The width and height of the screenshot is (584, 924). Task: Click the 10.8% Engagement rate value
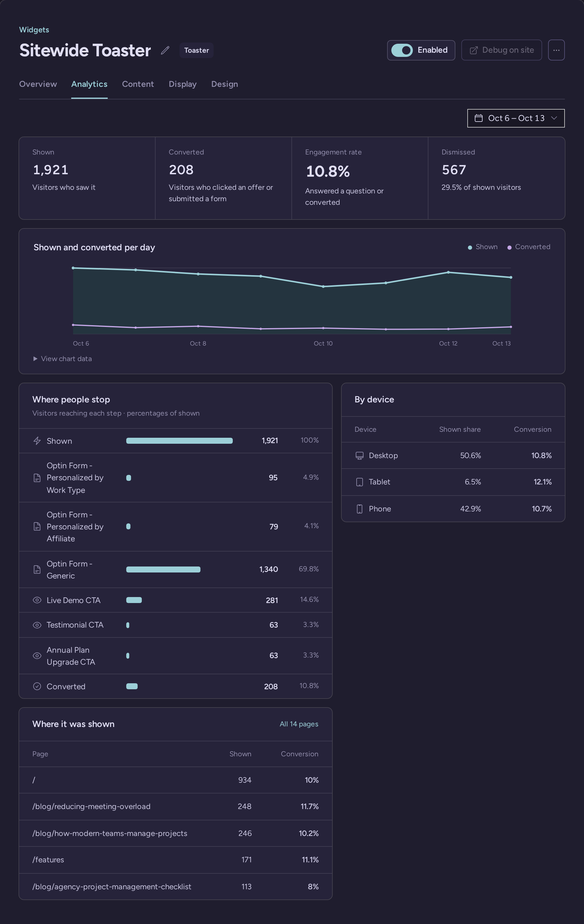(328, 172)
